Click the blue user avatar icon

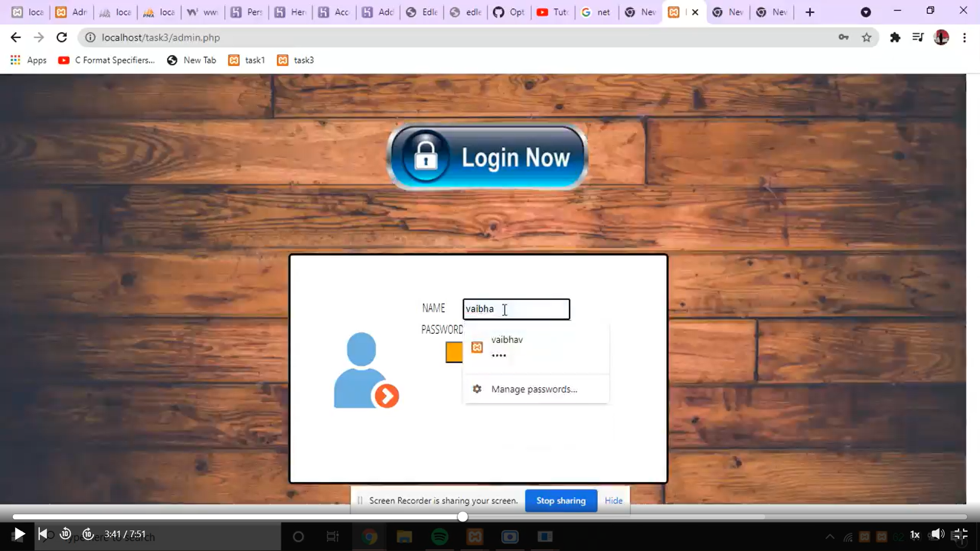(x=366, y=370)
